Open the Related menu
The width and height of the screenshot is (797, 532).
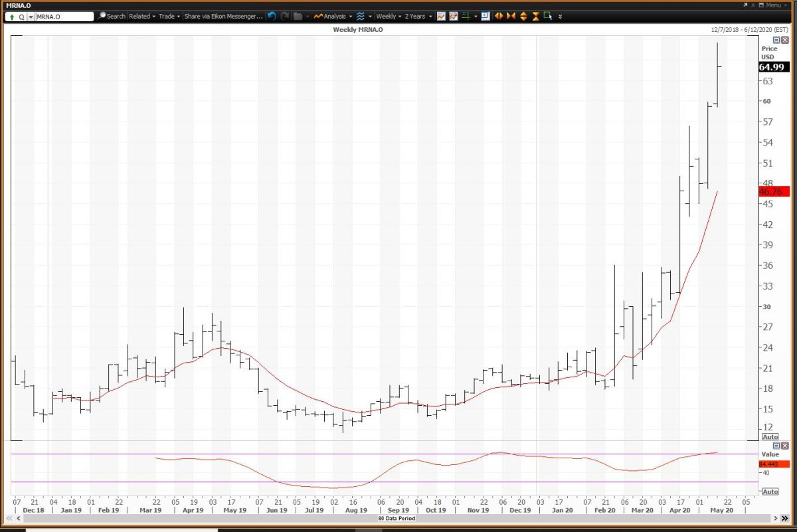(x=142, y=16)
